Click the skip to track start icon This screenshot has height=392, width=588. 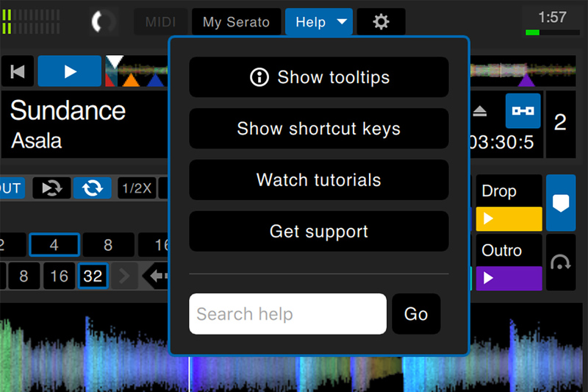point(18,71)
